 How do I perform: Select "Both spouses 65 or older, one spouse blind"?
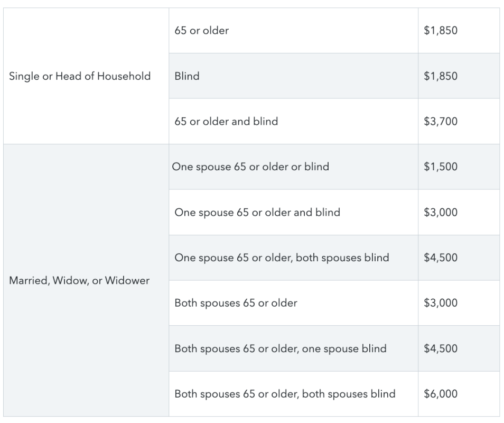[x=293, y=348]
